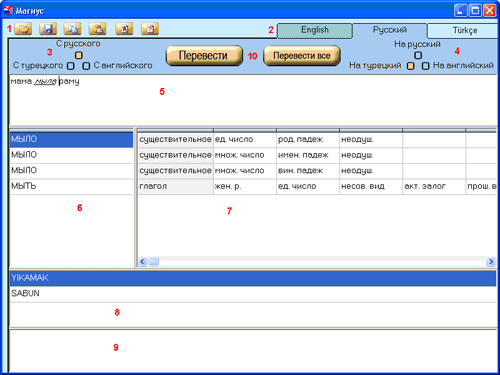500x375 pixels.
Task: Click 'существительное' in the 'род. падеж' row
Action: click(x=175, y=139)
